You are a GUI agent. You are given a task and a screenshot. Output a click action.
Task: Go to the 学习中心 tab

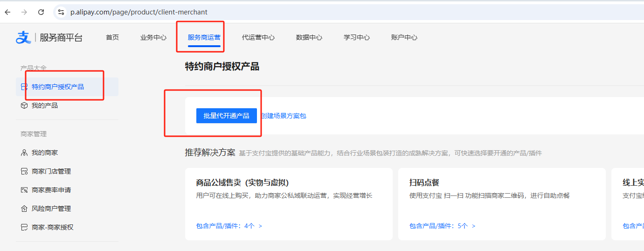357,37
